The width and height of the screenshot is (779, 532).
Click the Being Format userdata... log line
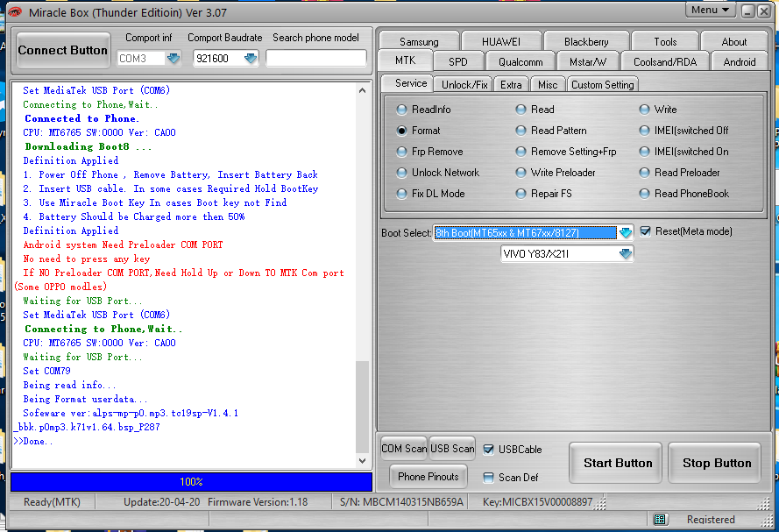[85, 400]
